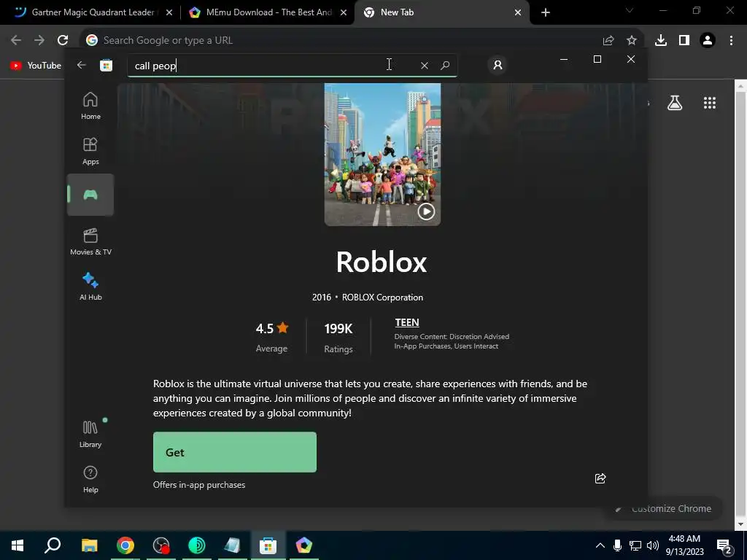Click the volume tray icon

653,545
